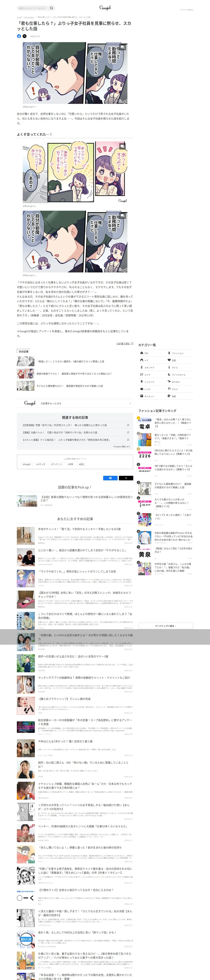Click ページトップへ戻る button
Image resolution: width=210 pixels, height=980 pixels.
165,626
